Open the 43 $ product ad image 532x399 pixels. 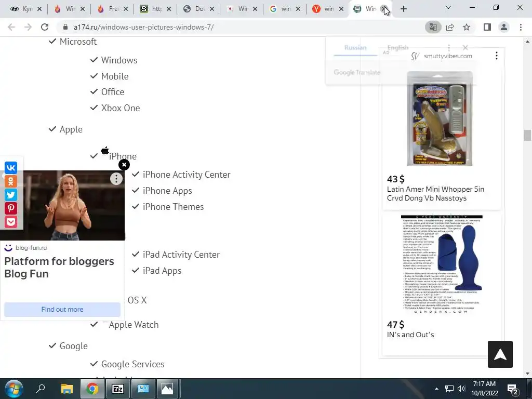[440, 119]
